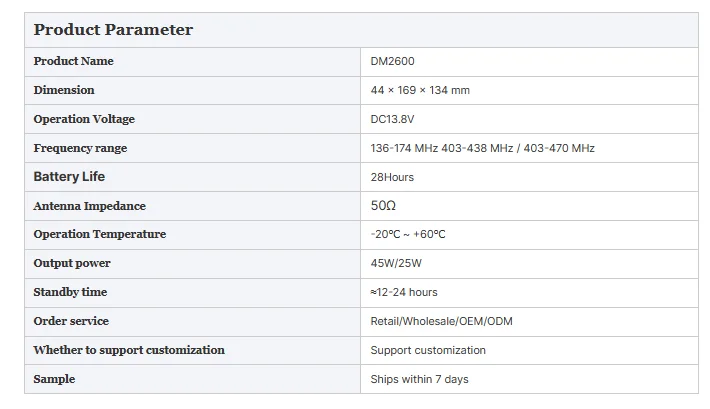Select the Frequency range label
Viewport: 710px width, 409px height.
click(80, 148)
